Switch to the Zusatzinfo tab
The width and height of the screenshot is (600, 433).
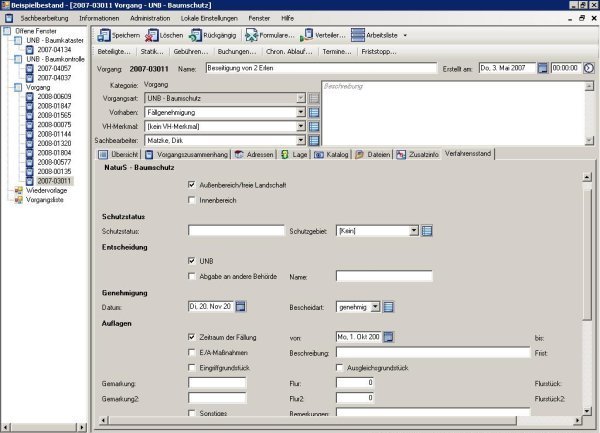[417, 155]
